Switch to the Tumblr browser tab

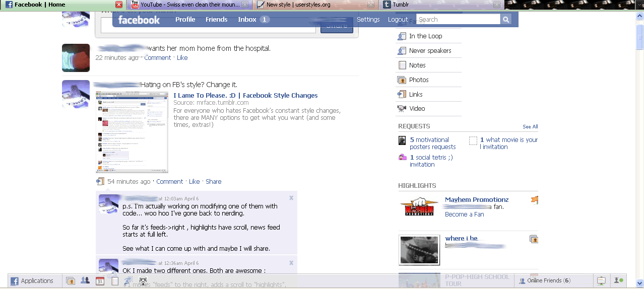[x=441, y=5]
